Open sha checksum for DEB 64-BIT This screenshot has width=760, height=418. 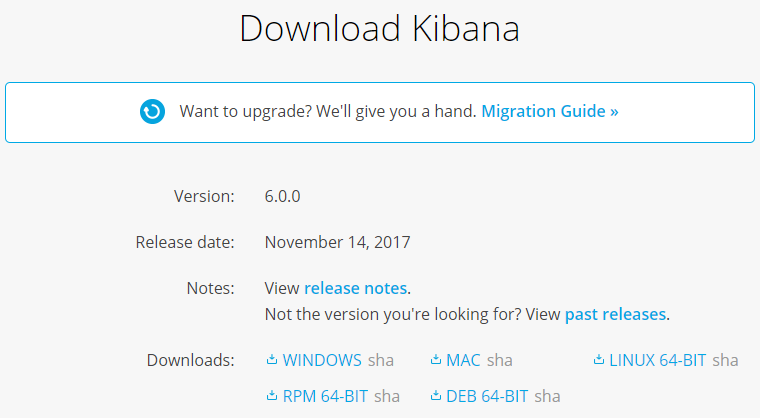tap(547, 396)
